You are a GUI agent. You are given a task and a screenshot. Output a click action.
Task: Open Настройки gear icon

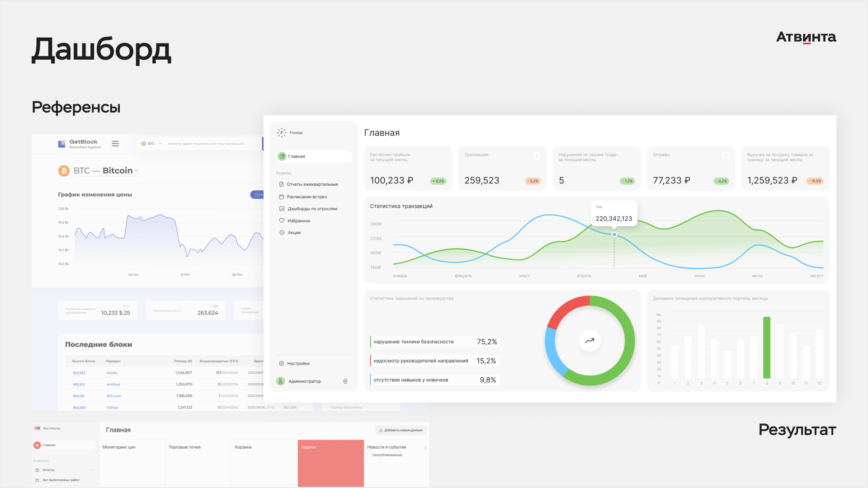(x=282, y=364)
